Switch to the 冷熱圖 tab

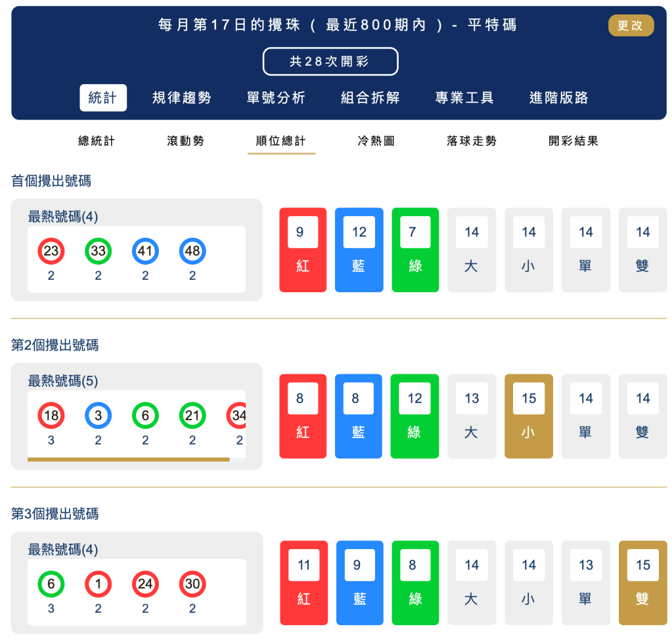375,141
